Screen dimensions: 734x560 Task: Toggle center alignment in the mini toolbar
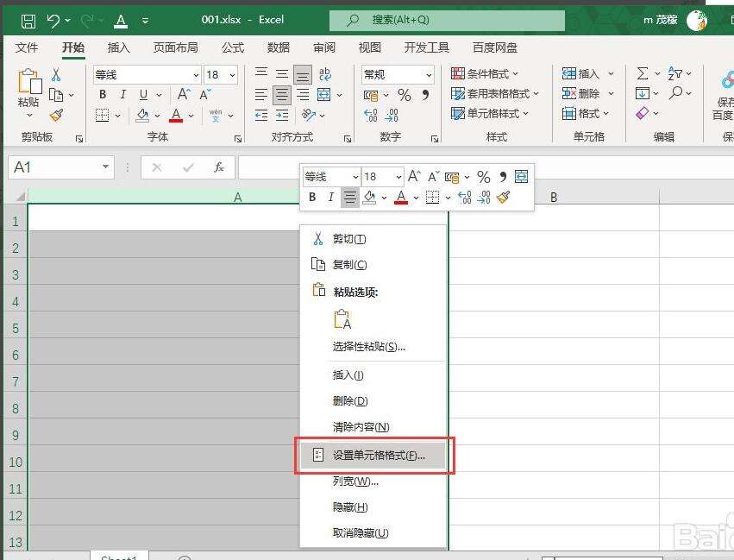pos(349,198)
